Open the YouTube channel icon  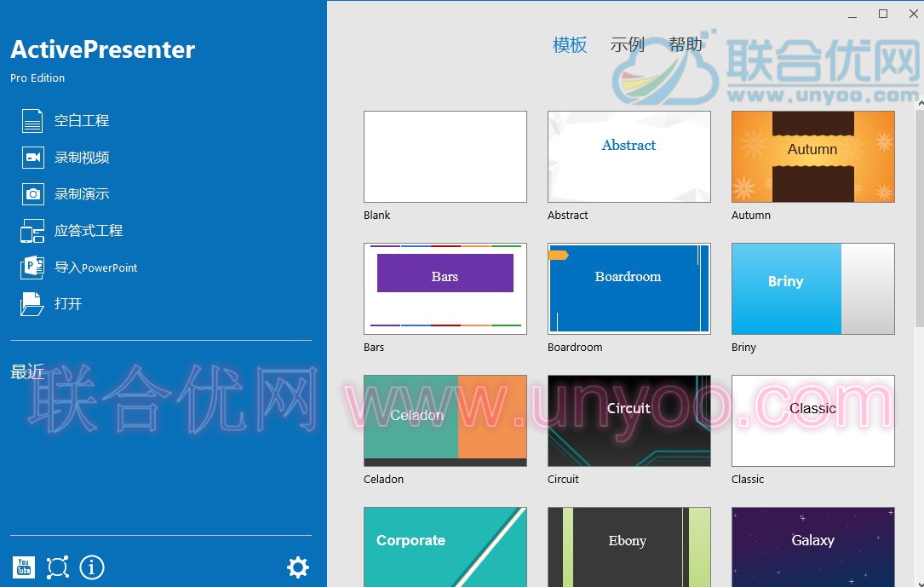tap(24, 567)
